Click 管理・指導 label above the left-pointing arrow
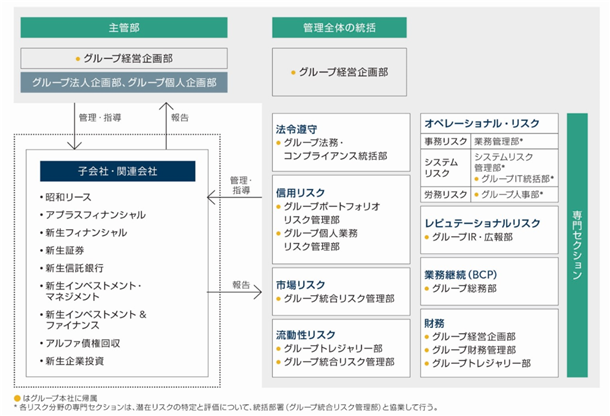Viewport: 610px width, 416px height. coord(241,186)
